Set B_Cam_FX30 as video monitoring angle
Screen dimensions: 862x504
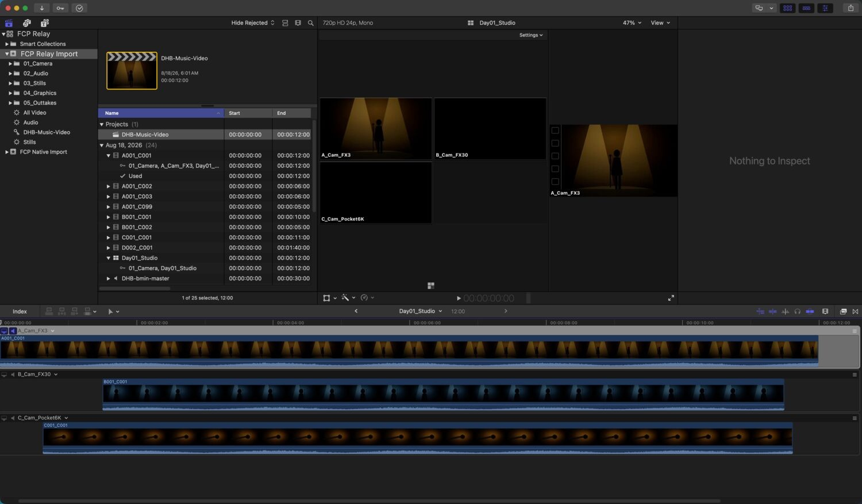coord(4,375)
